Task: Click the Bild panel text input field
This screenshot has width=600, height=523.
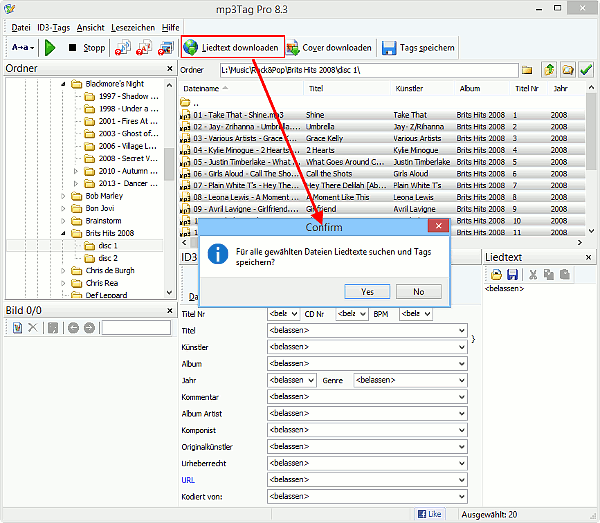Action: click(136, 328)
